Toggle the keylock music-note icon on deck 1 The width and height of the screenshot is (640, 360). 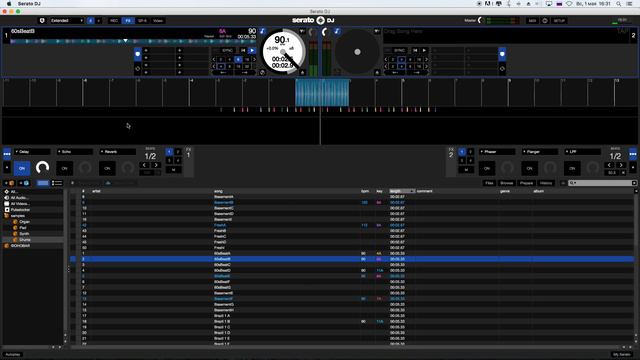tap(262, 31)
